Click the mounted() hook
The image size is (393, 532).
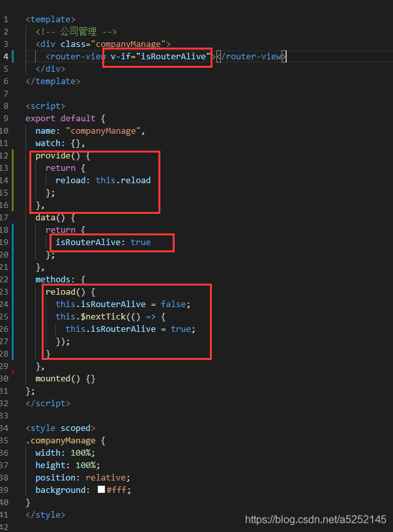click(65, 379)
